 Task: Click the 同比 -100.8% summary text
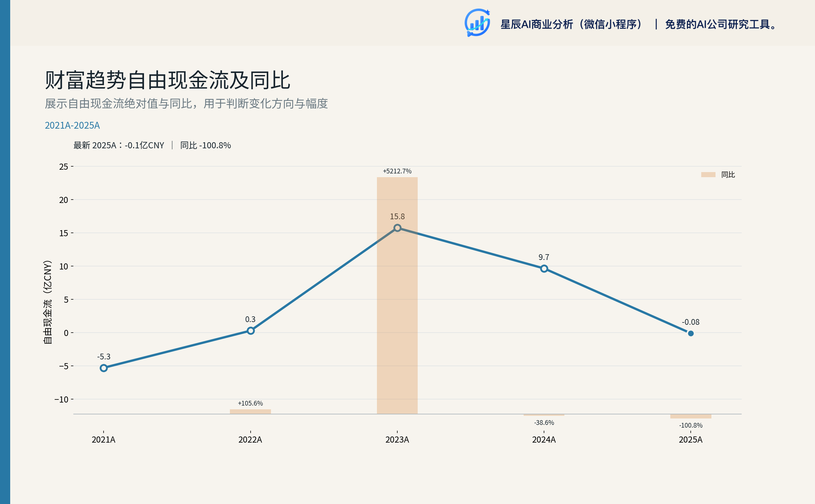[205, 145]
